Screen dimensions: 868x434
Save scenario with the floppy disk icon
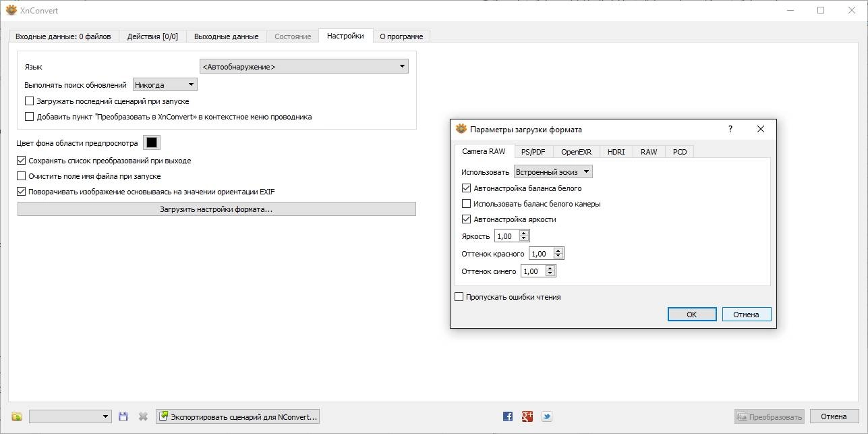(123, 416)
